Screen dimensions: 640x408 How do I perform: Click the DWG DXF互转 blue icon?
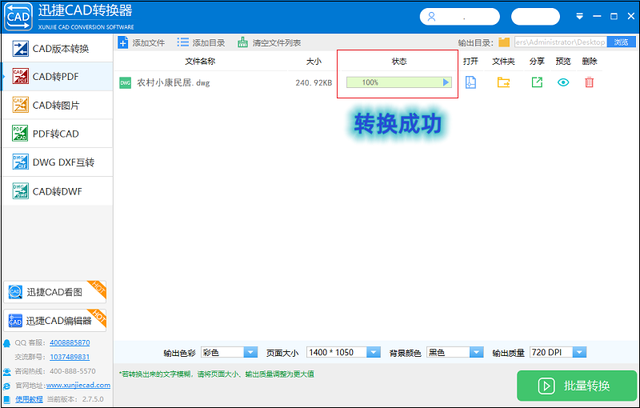(20, 162)
